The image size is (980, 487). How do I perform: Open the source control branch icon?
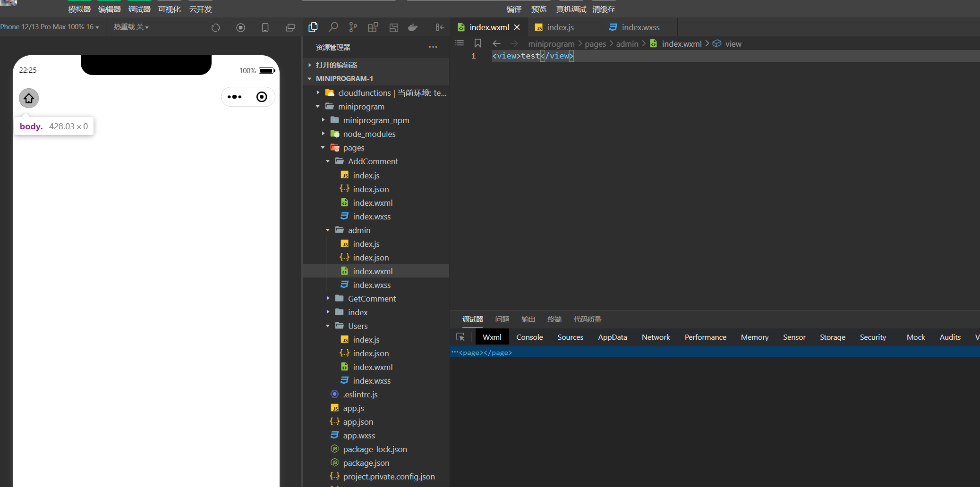click(x=353, y=27)
